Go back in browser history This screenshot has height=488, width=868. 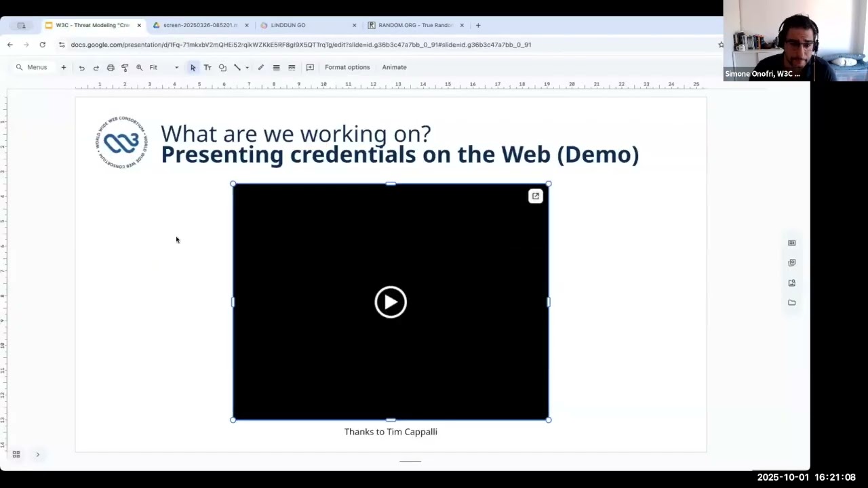9,45
